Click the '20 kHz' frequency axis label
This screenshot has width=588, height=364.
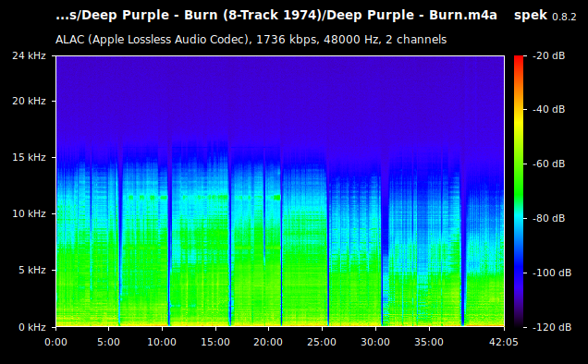point(29,101)
